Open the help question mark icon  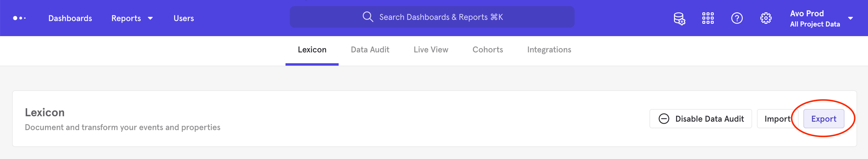[x=737, y=18]
